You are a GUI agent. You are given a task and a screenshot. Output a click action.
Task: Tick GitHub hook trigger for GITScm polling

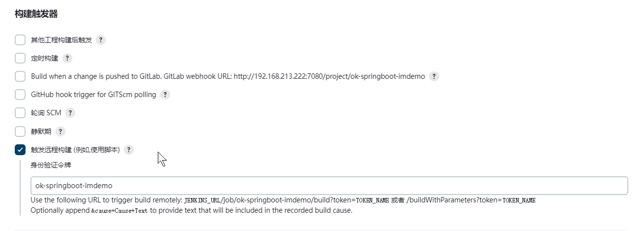coord(20,95)
